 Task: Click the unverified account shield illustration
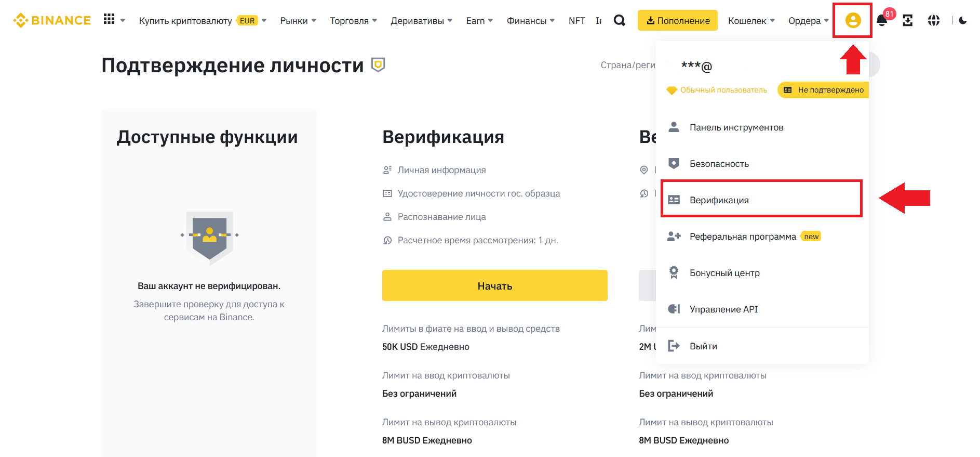click(209, 238)
